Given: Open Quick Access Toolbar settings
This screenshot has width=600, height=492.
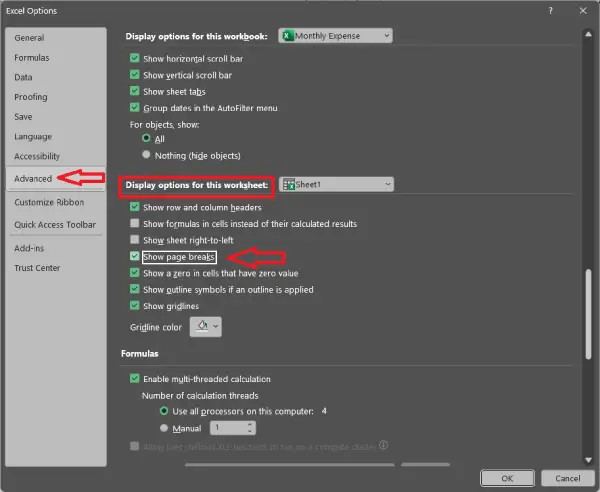Looking at the screenshot, I should [55, 225].
